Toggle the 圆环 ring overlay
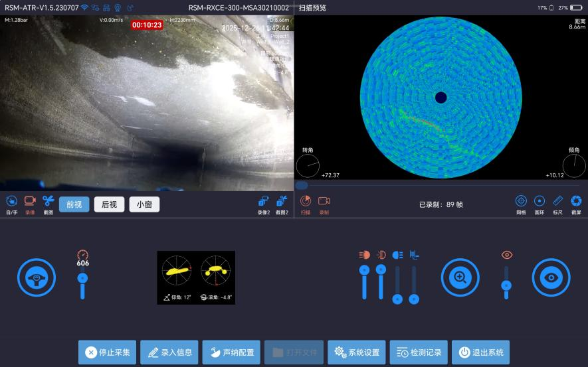The height and width of the screenshot is (367, 588). 539,201
